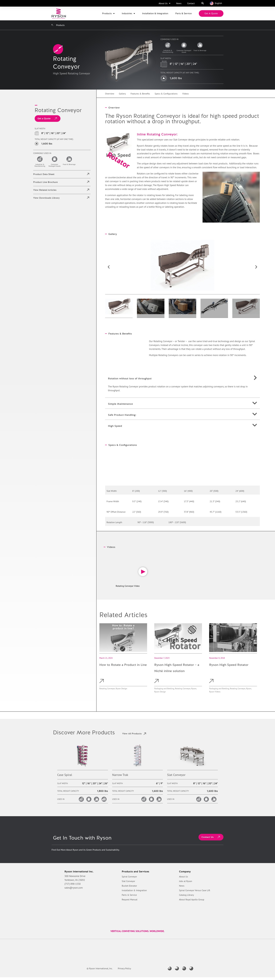The height and width of the screenshot is (980, 275).
Task: Open the Slat Conveyor product title
Action: tap(176, 775)
